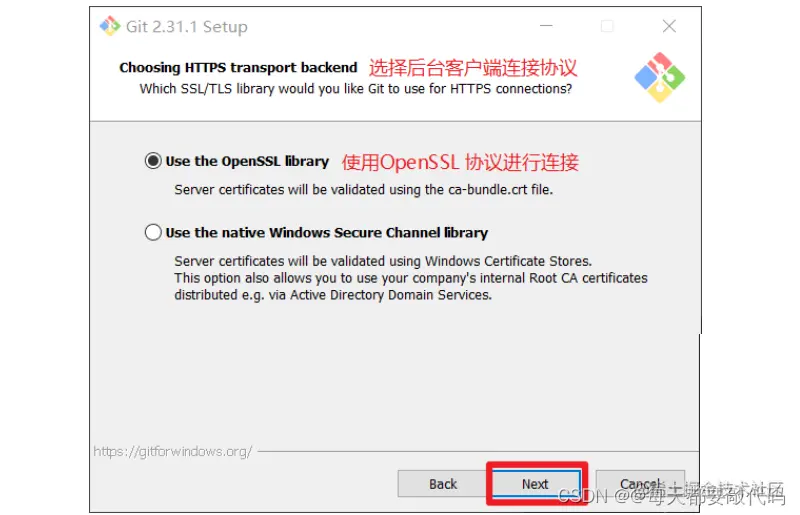Click the 'Choosing HTTPS transport backend' heading
The width and height of the screenshot is (800, 515).
pyautogui.click(x=238, y=67)
